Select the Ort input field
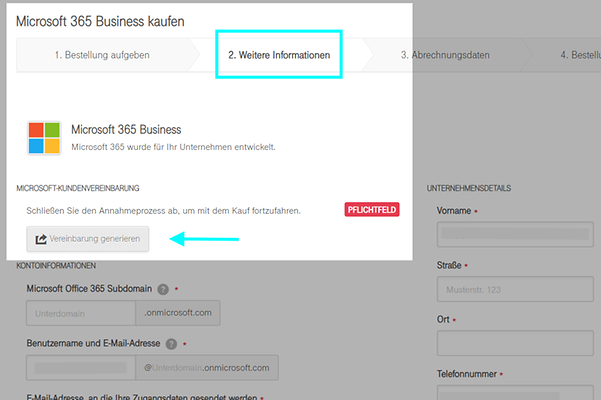 coord(515,345)
